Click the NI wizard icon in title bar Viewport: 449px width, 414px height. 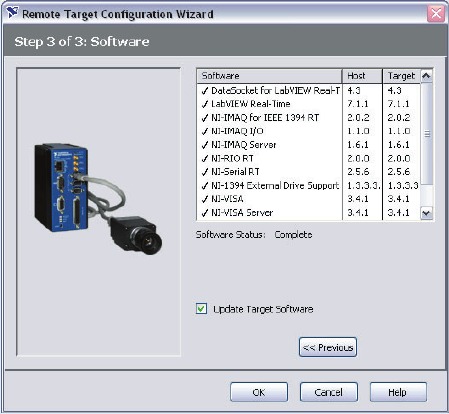[12, 13]
